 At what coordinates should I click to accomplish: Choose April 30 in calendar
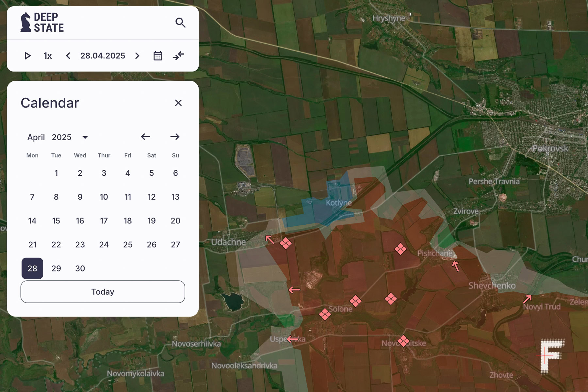click(x=80, y=269)
